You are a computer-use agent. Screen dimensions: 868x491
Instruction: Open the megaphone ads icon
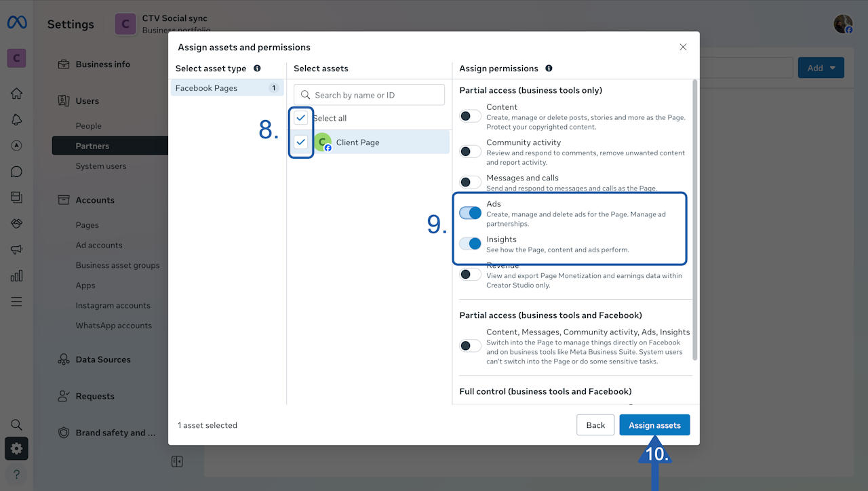coord(17,250)
